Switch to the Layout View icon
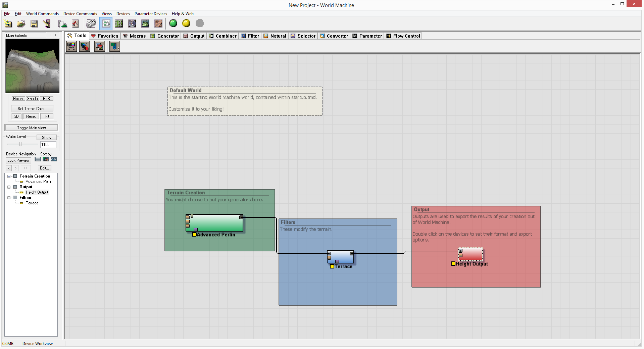The width and height of the screenshot is (644, 349). 119,23
